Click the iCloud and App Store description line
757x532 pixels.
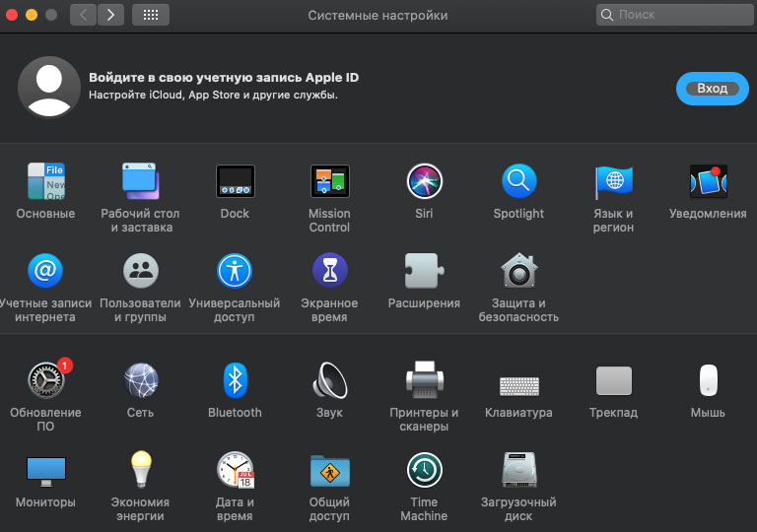[213, 95]
